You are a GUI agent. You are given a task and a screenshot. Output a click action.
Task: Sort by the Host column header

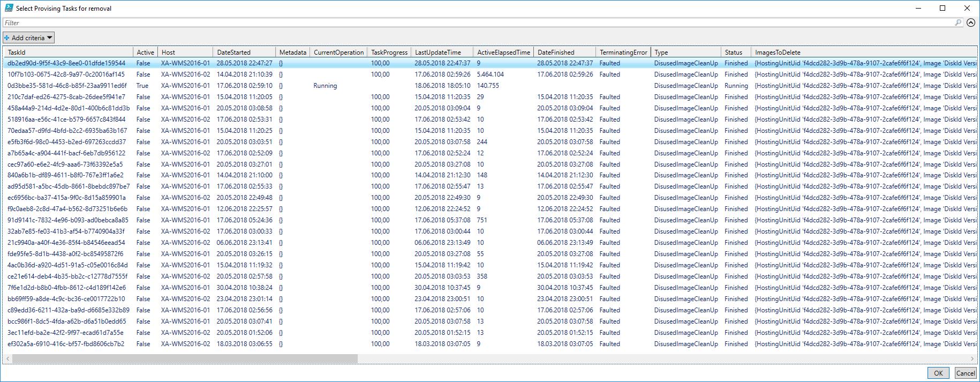[185, 53]
